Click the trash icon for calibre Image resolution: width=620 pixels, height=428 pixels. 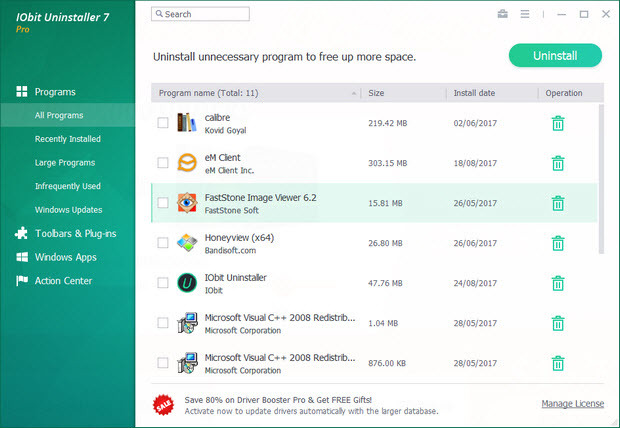click(x=558, y=123)
